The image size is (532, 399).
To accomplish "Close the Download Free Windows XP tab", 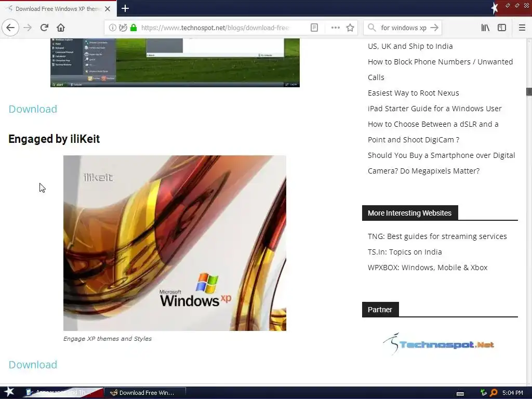I will pyautogui.click(x=108, y=9).
